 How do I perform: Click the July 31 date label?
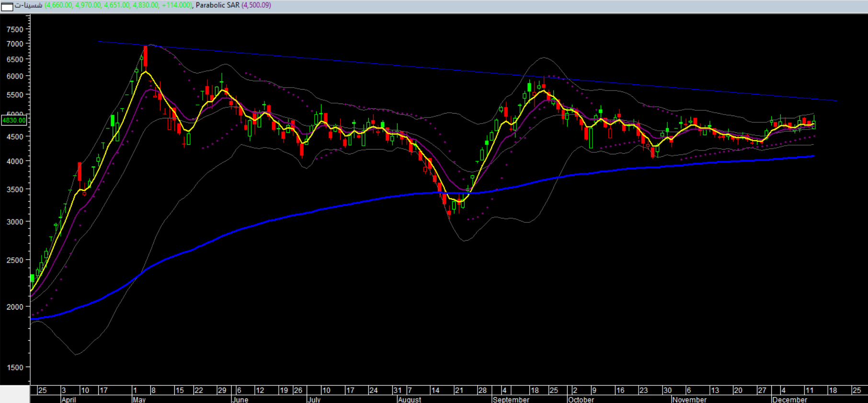point(397,390)
